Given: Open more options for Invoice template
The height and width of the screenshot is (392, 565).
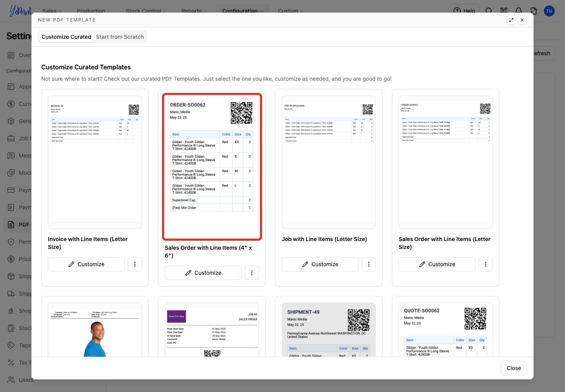Looking at the screenshot, I should (135, 264).
